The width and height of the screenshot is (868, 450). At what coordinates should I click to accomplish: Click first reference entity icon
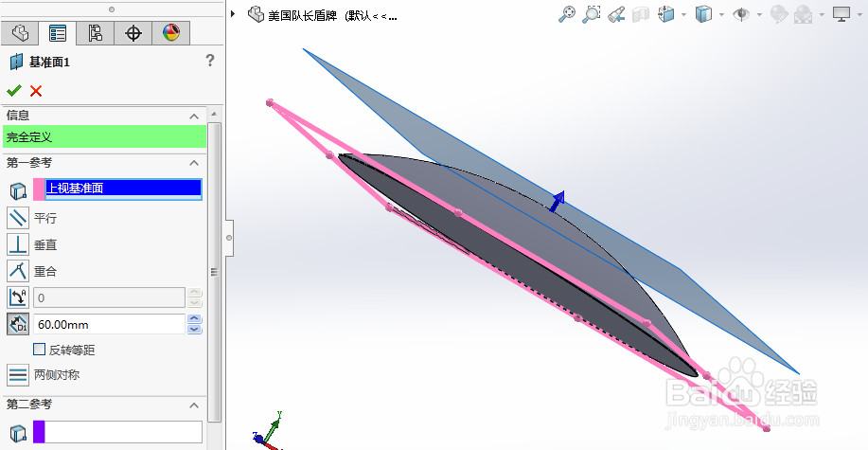(x=18, y=190)
